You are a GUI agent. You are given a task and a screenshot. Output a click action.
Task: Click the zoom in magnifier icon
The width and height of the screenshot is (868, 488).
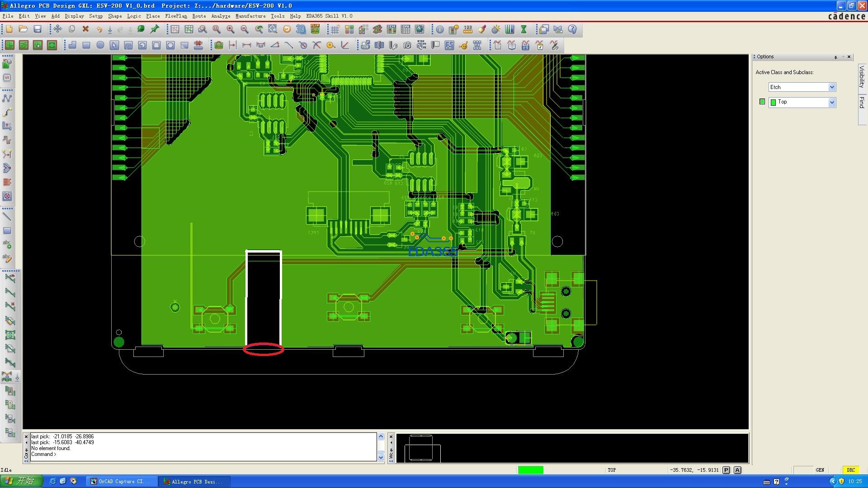pos(231,29)
